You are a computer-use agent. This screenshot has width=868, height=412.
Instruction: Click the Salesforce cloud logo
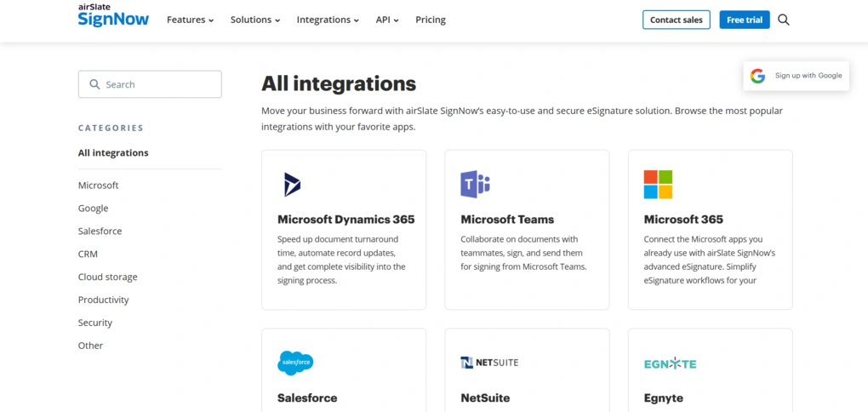[x=295, y=363]
